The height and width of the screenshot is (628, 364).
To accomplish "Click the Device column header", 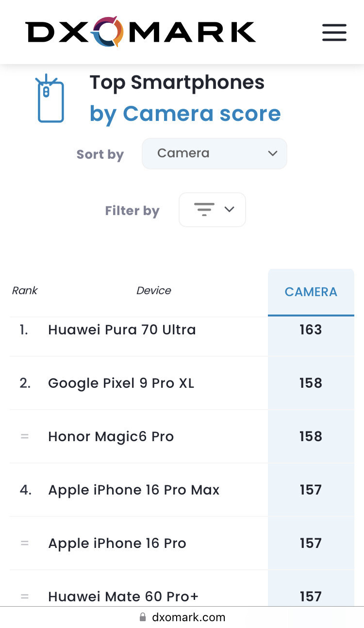I will pyautogui.click(x=153, y=291).
